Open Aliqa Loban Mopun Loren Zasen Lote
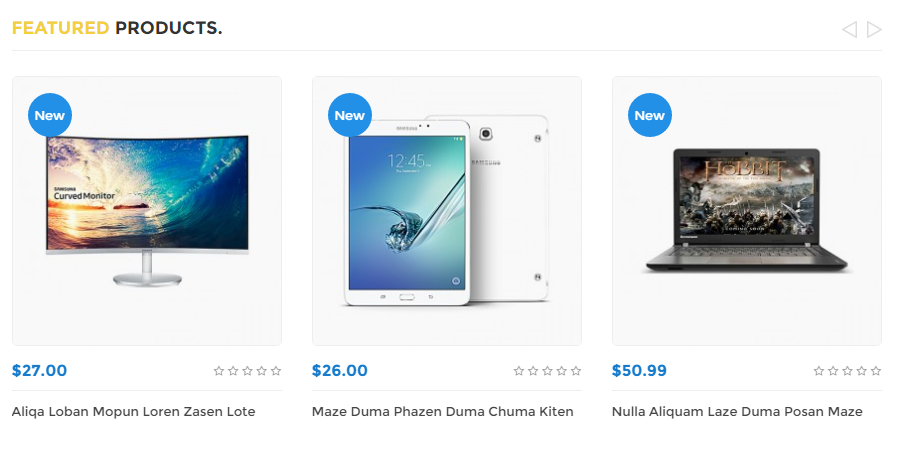Image resolution: width=904 pixels, height=459 pixels. click(133, 412)
